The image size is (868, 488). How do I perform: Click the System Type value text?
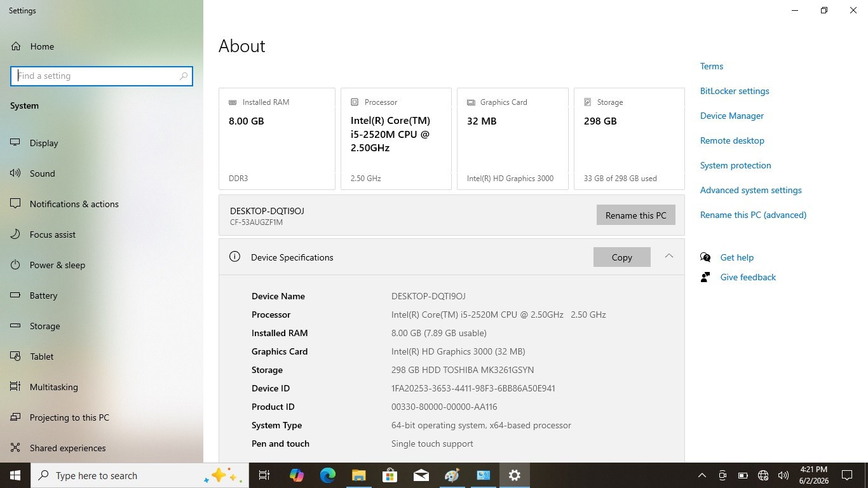tap(481, 425)
